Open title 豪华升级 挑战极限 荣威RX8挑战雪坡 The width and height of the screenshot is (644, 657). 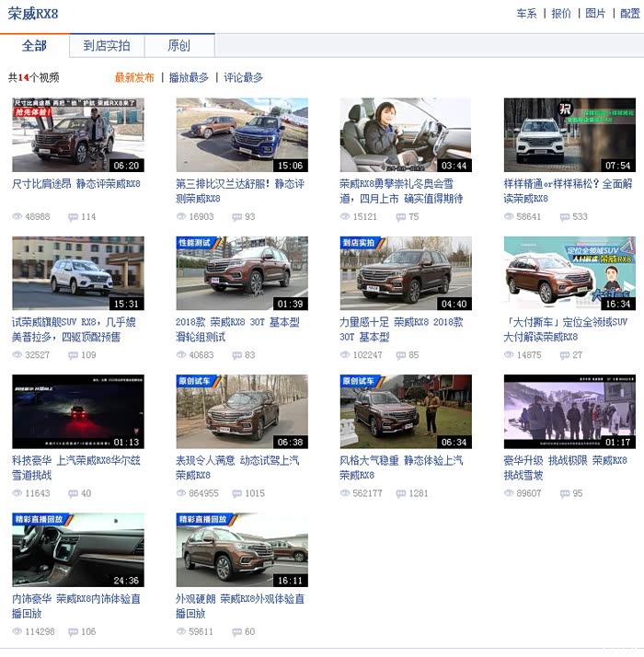pyautogui.click(x=565, y=467)
